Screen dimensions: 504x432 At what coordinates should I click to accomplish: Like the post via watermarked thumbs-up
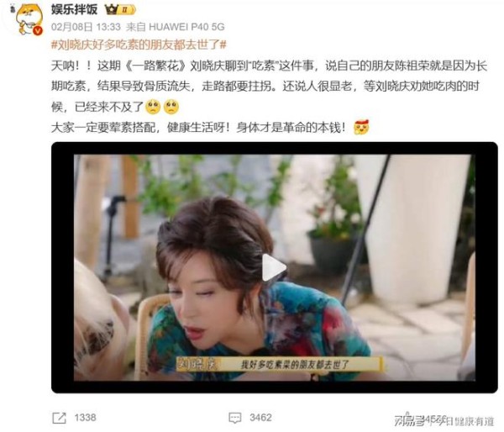click(x=407, y=418)
